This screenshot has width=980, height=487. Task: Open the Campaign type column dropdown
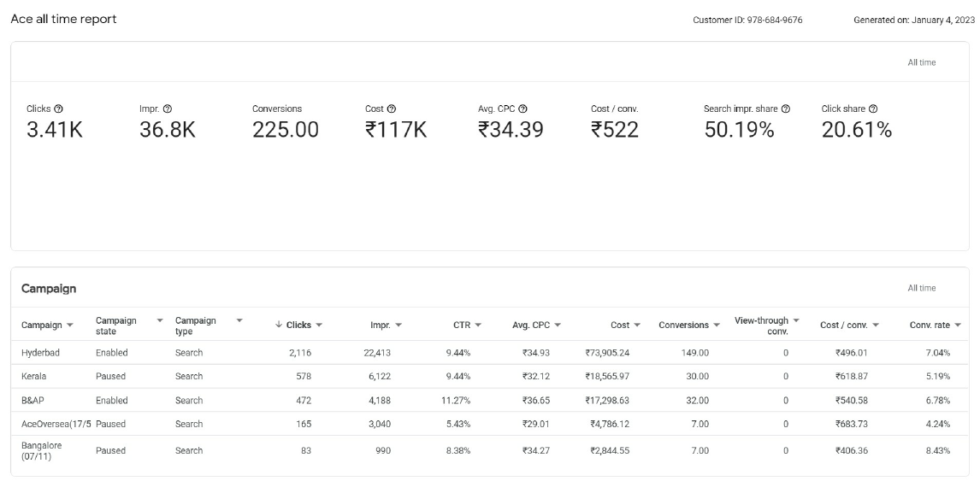(x=239, y=320)
